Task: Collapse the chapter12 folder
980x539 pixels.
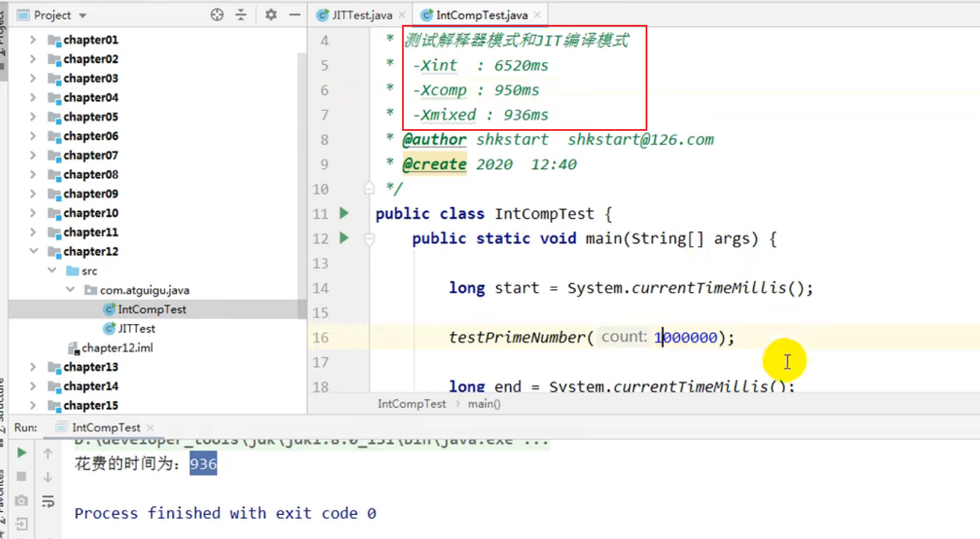Action: (33, 251)
